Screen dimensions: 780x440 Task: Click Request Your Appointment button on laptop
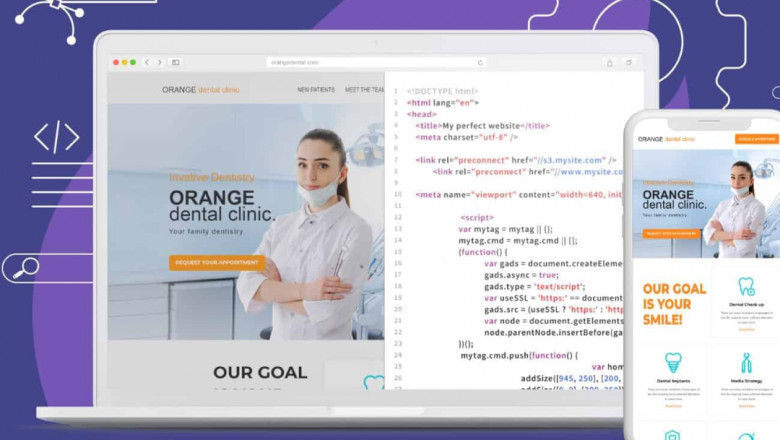pos(217,263)
